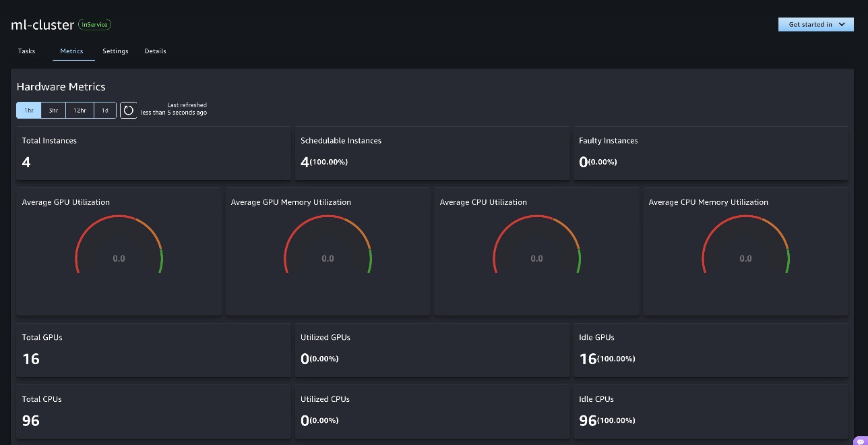Click the Average CPU Utilization label
The height and width of the screenshot is (445, 868).
[484, 202]
